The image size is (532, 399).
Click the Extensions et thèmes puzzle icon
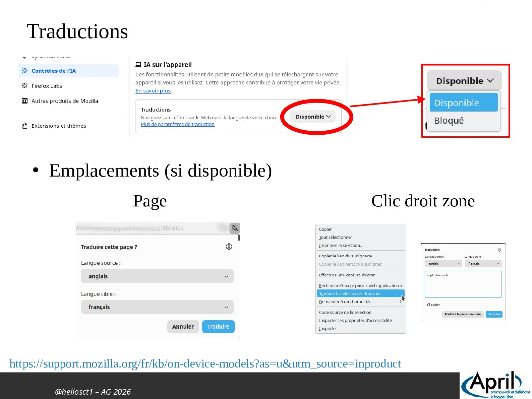(24, 126)
